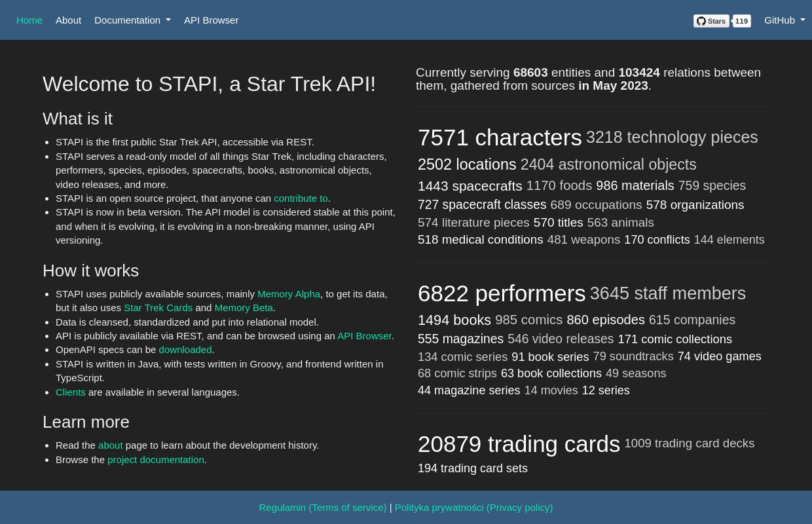The image size is (812, 524).
Task: Click the 'How it works' heading
Action: coord(91,271)
